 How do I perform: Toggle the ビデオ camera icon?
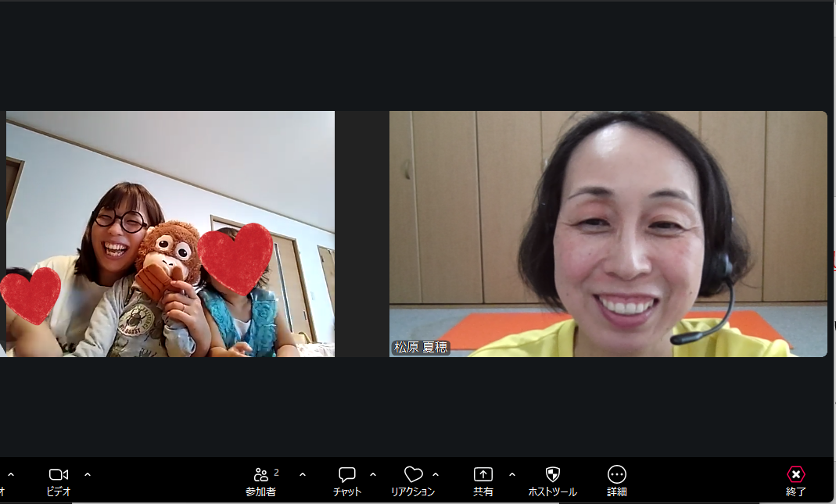[58, 474]
